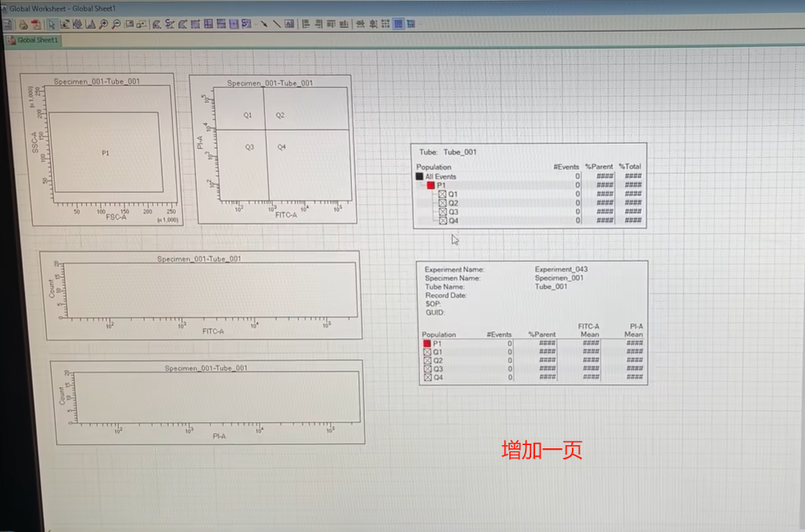The image size is (805, 532).
Task: Click the %Total column header
Action: [630, 167]
